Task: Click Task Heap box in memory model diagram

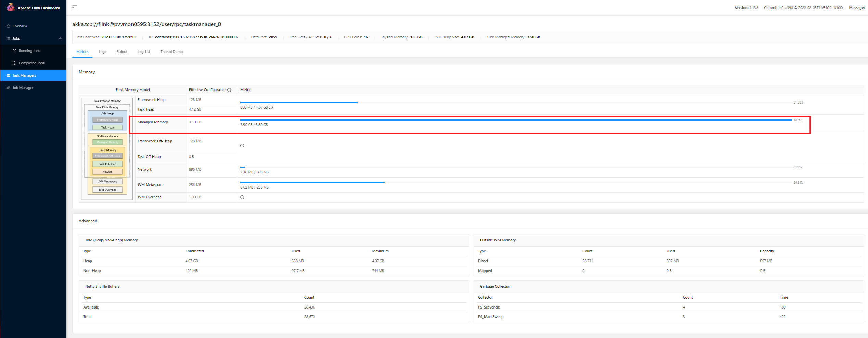Action: [108, 128]
